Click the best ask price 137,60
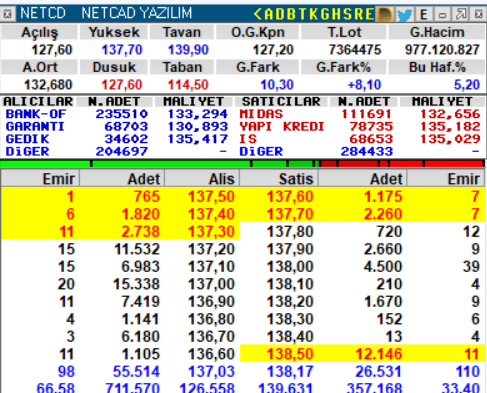 point(290,197)
